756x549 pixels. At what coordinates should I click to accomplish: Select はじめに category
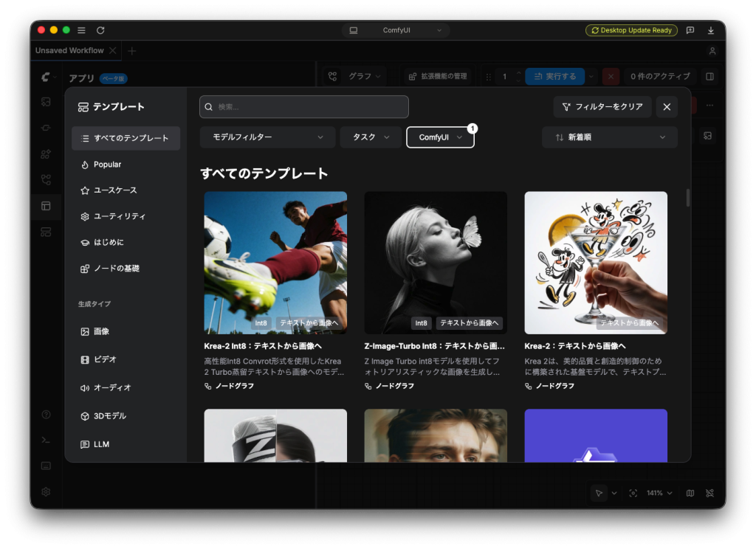click(x=126, y=242)
